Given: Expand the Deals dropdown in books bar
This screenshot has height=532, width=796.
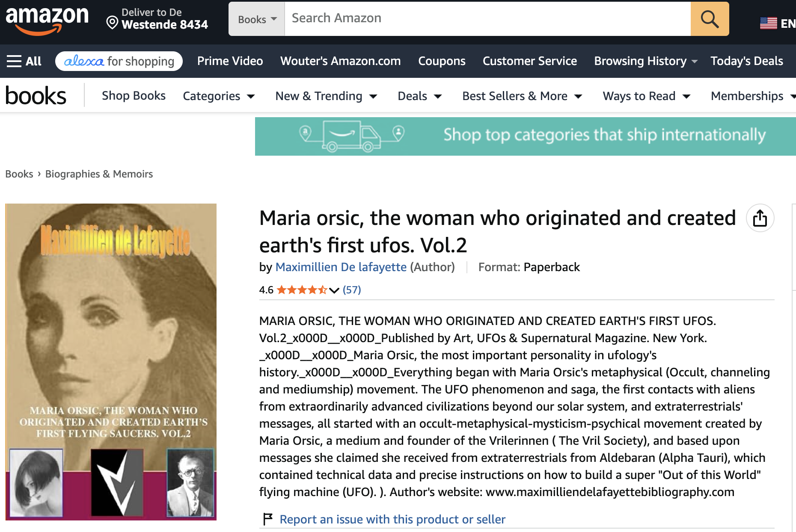Looking at the screenshot, I should pos(419,96).
